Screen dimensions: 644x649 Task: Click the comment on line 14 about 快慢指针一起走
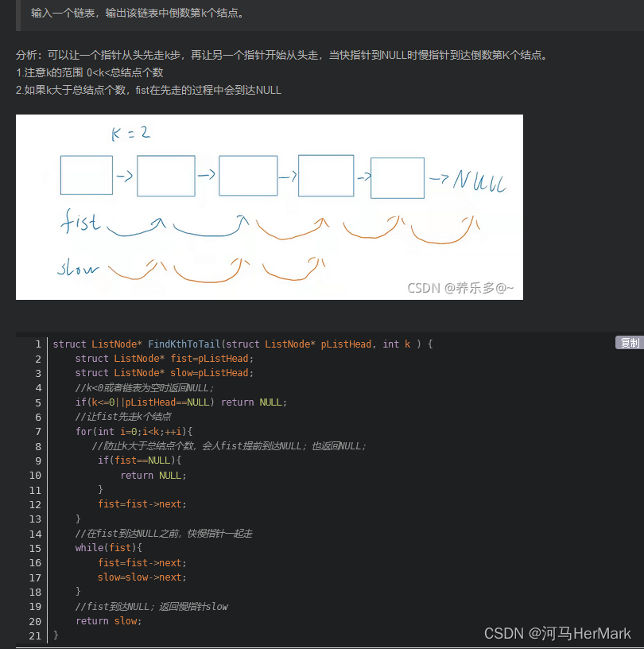pos(164,534)
